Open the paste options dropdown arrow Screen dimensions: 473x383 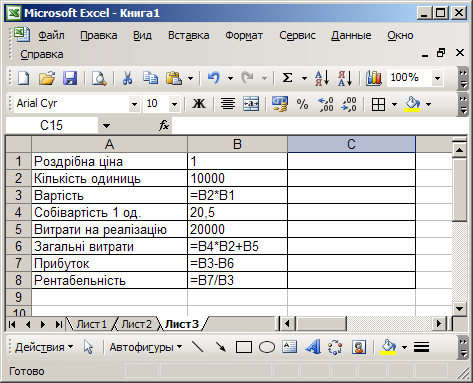pos(190,79)
